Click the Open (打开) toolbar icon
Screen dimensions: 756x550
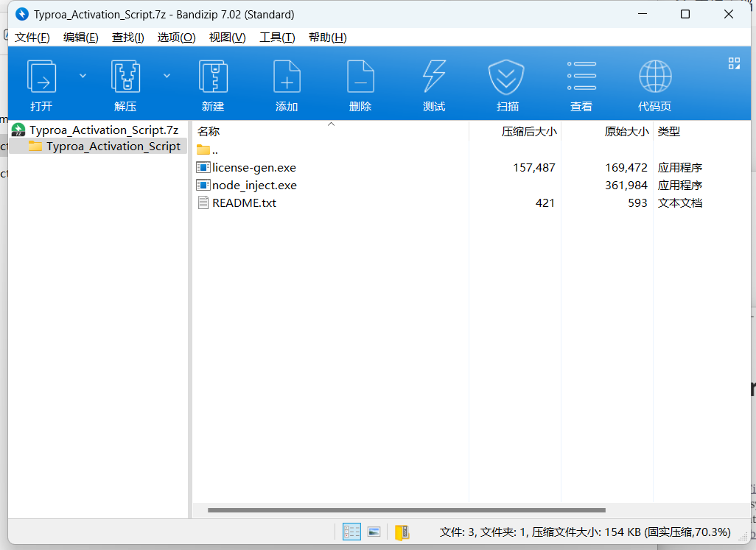click(x=41, y=76)
